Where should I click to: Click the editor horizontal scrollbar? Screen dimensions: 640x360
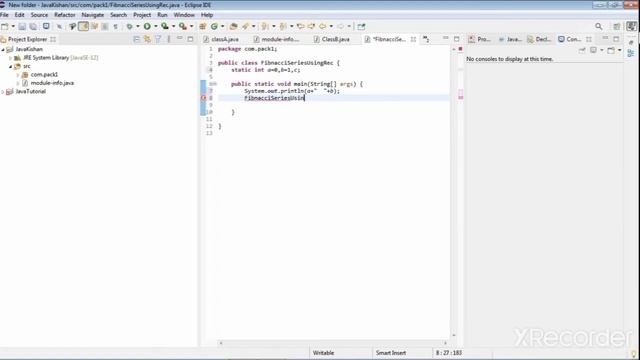pyautogui.click(x=333, y=343)
